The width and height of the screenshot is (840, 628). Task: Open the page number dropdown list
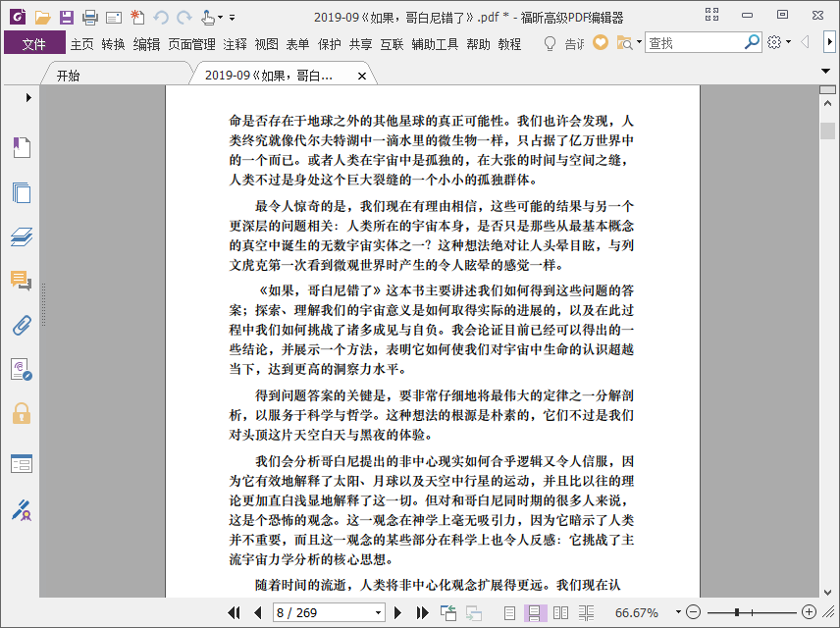coord(378,612)
